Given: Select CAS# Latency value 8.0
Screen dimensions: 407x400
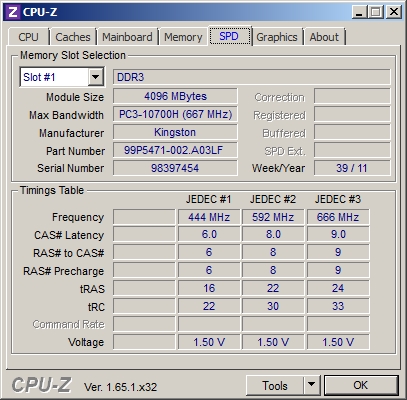Looking at the screenshot, I should (x=273, y=234).
